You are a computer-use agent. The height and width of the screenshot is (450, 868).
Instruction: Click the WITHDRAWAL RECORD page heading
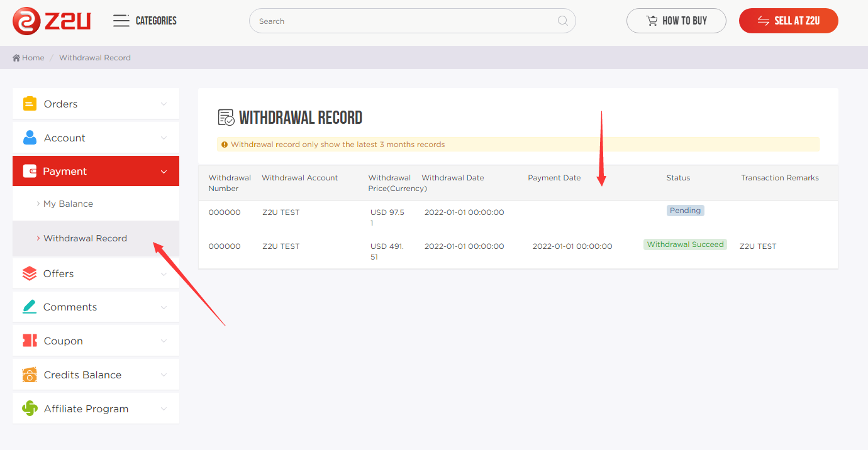[x=301, y=118]
